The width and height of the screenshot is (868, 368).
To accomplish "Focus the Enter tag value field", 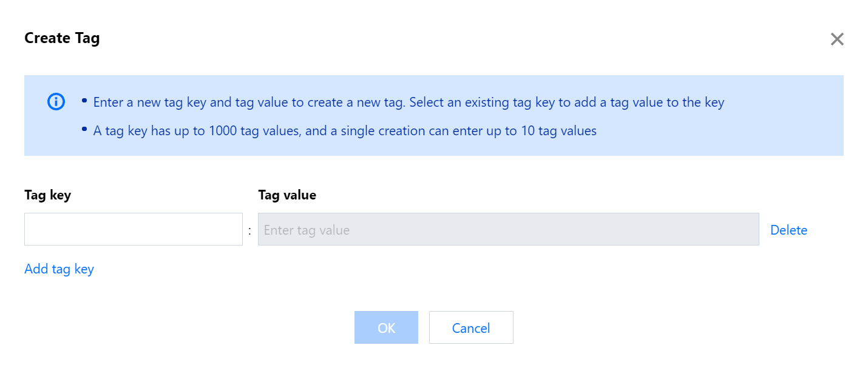I will (508, 229).
